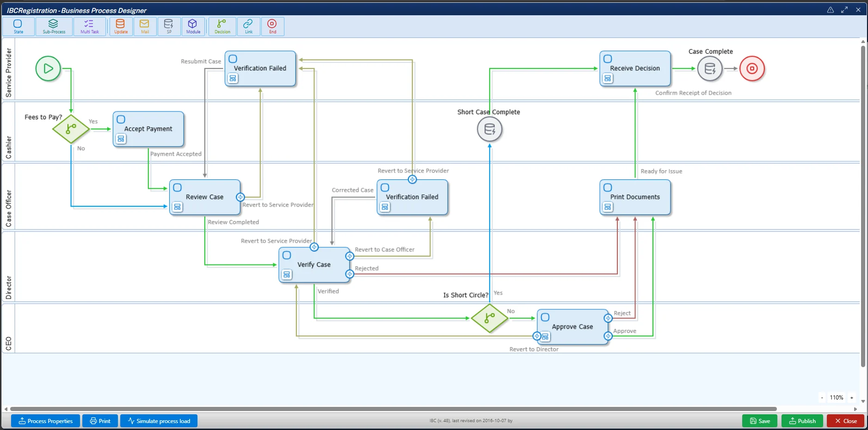
Task: Select the Decision tool
Action: point(222,26)
